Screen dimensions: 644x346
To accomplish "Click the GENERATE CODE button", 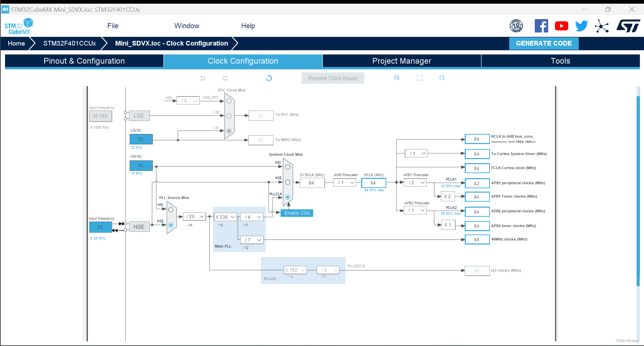I will [x=544, y=44].
